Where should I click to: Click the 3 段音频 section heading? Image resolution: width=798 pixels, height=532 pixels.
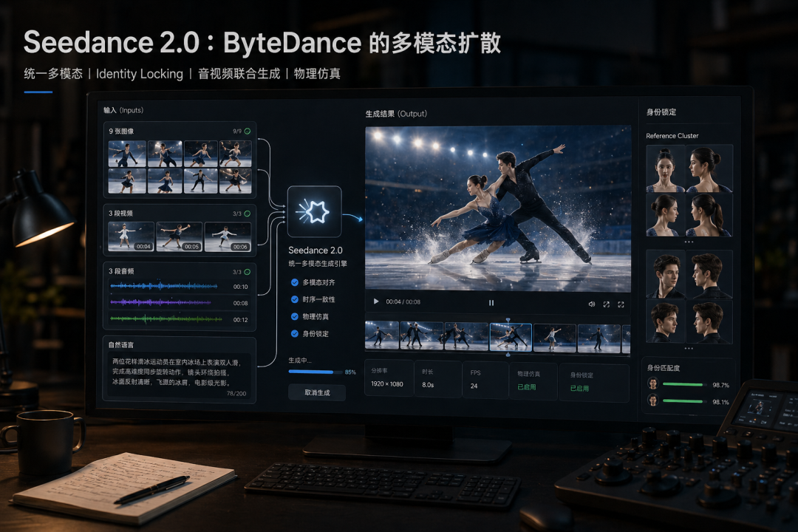121,271
